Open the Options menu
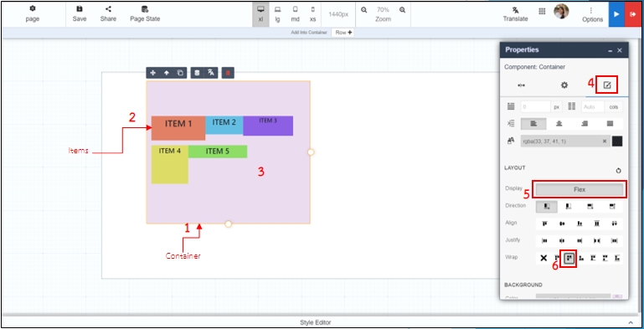 coord(592,14)
